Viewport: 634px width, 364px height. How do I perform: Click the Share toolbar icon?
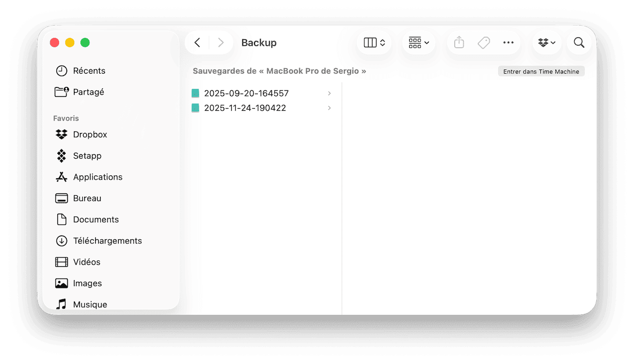[x=458, y=43]
